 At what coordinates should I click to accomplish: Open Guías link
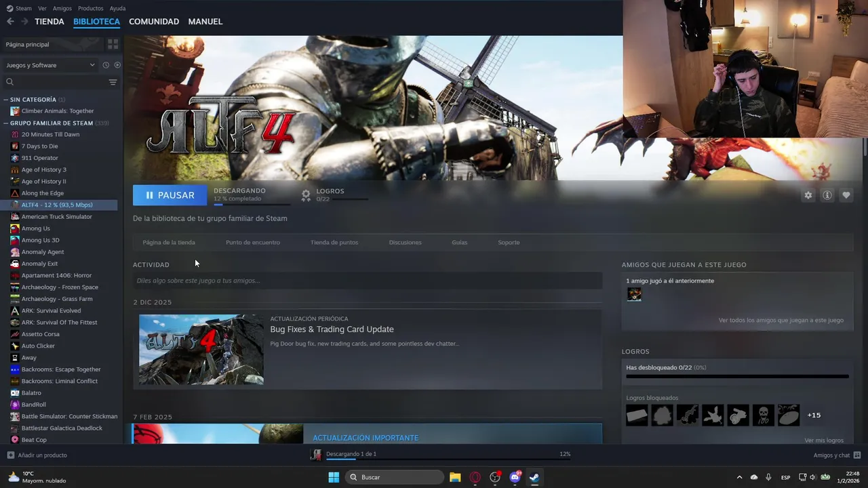click(x=460, y=243)
